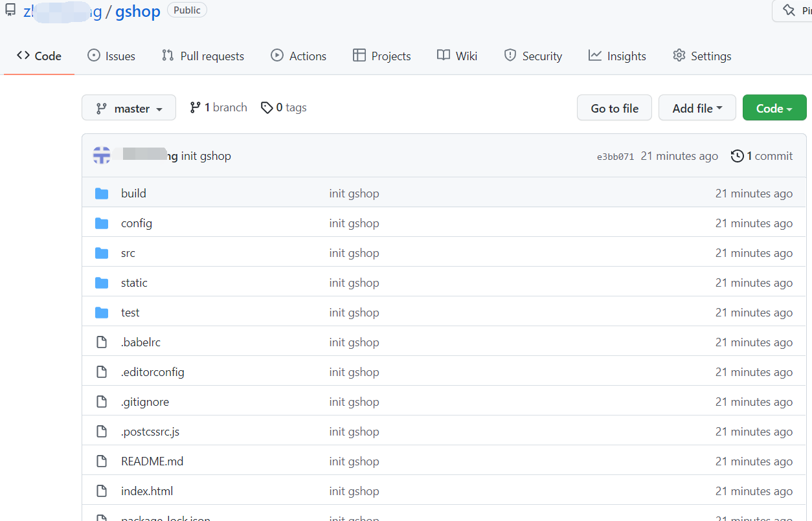The width and height of the screenshot is (812, 521).
Task: Click the history clock icon near 1 commit
Action: point(737,156)
